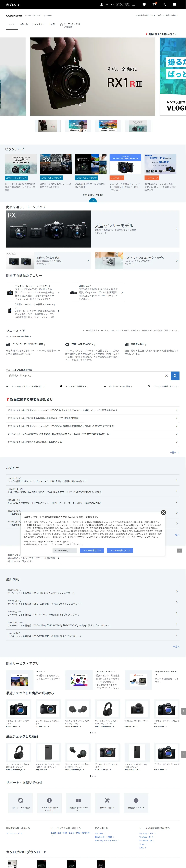The image size is (186, 868).
Task: Click the キャンペーン・オリジナル商品 gift icon
Action: click(8, 344)
